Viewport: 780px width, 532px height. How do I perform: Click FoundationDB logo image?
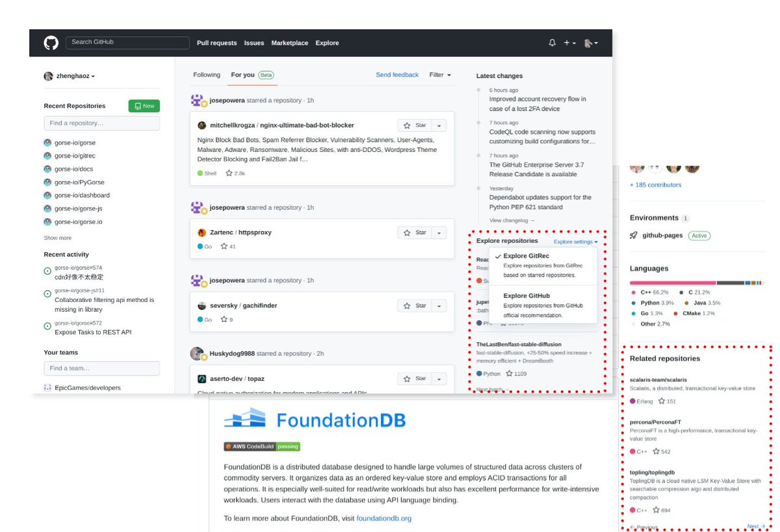315,419
